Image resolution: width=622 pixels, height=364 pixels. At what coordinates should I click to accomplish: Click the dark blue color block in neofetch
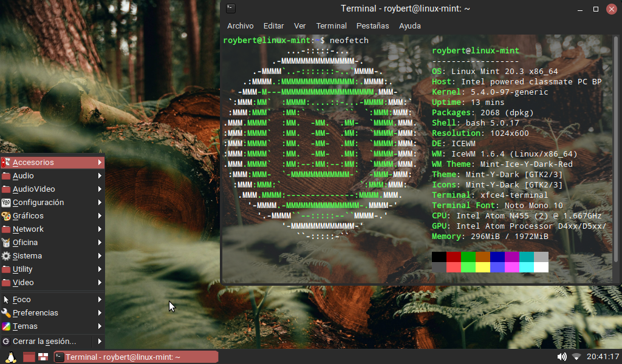point(497,257)
